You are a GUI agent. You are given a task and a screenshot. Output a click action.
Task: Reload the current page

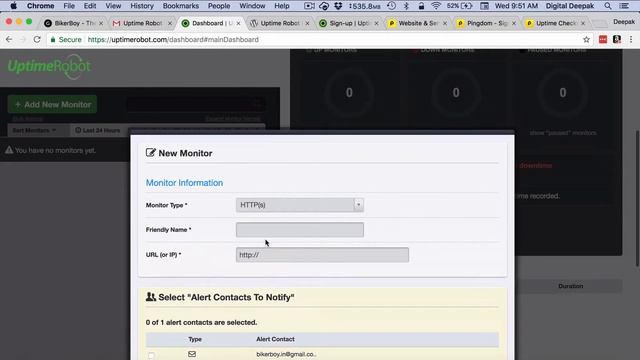[37, 40]
